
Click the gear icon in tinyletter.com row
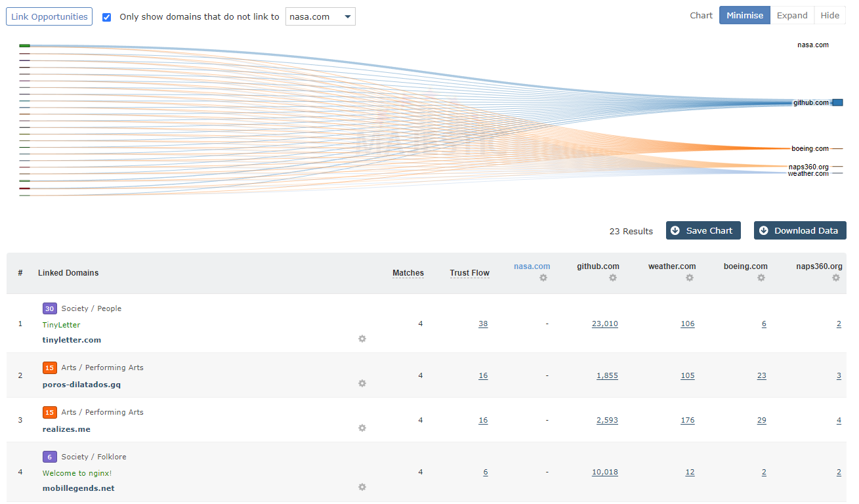362,339
